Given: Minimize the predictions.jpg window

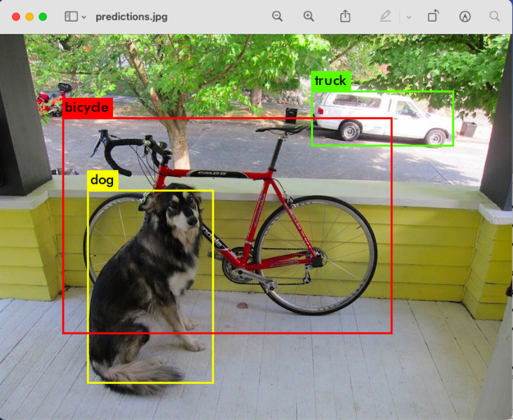Looking at the screenshot, I should [30, 17].
